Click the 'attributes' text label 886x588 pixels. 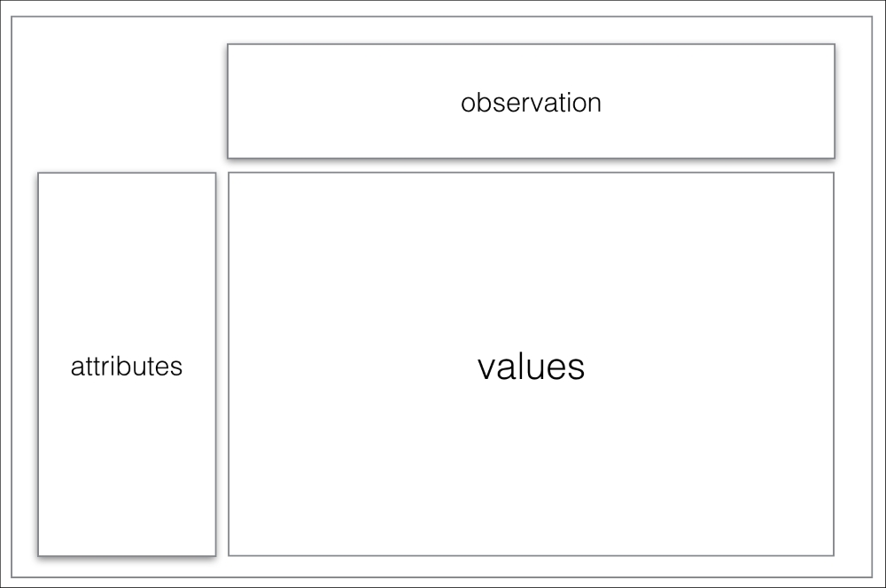point(127,366)
